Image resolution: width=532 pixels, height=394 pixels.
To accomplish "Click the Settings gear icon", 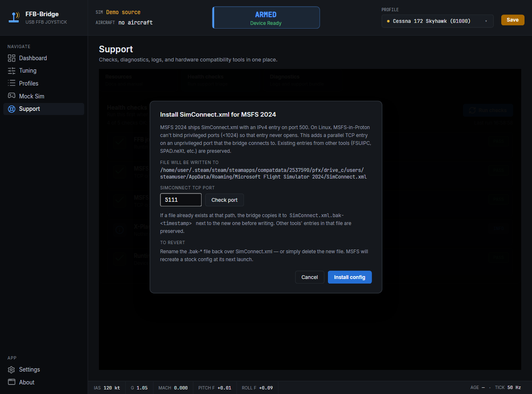I will [x=12, y=370].
